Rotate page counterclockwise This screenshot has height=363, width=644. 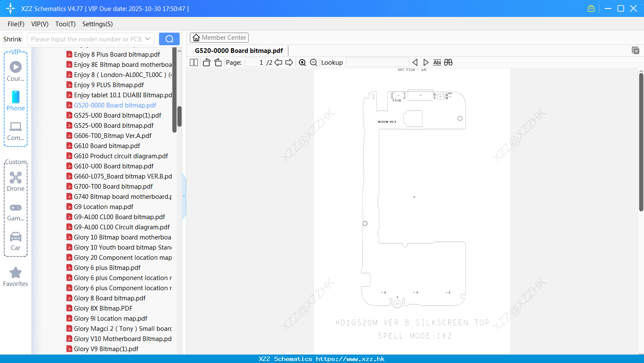(x=206, y=62)
